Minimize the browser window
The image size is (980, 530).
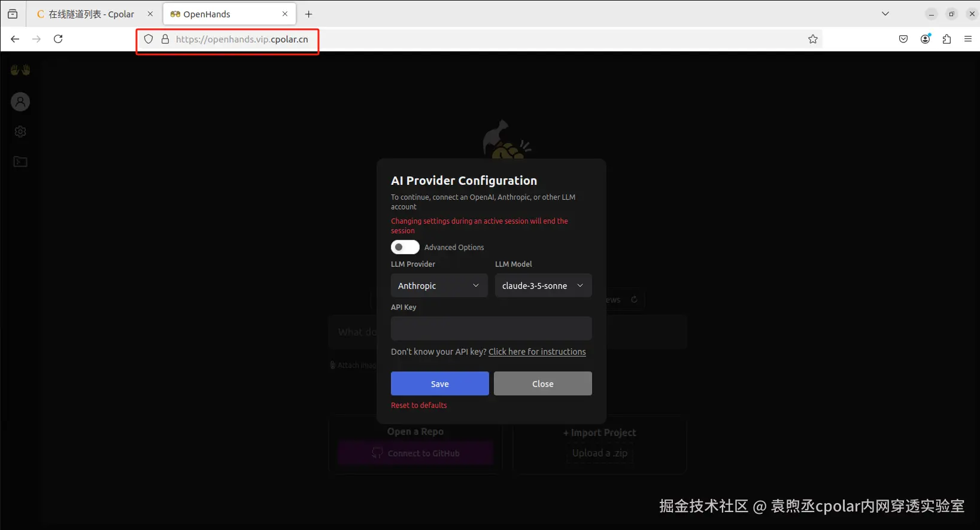pos(932,14)
